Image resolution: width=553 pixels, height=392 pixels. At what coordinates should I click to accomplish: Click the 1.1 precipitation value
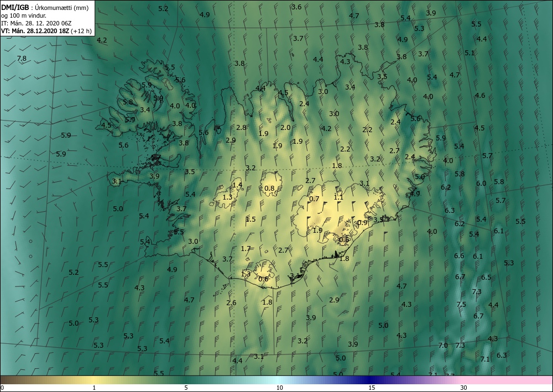pyautogui.click(x=338, y=197)
